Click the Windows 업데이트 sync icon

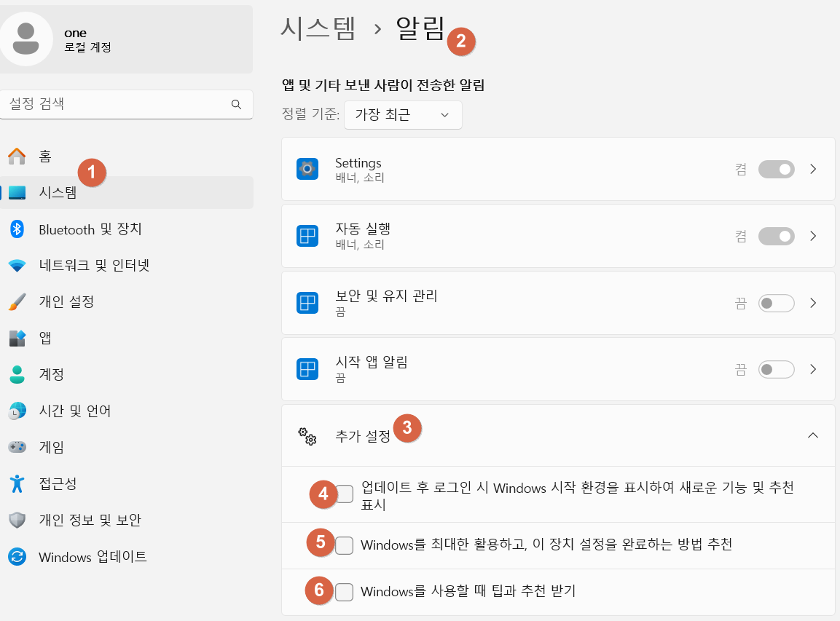17,557
